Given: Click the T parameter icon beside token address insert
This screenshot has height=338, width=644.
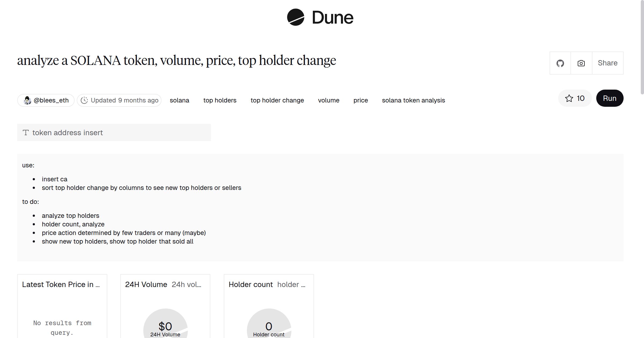Looking at the screenshot, I should (x=26, y=132).
